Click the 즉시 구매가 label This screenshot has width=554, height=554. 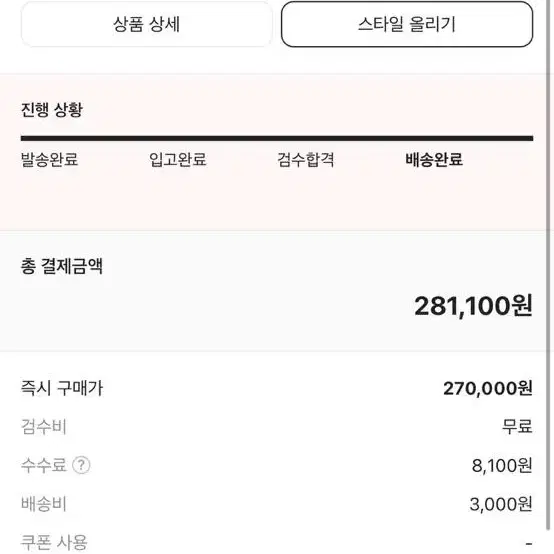coord(62,388)
